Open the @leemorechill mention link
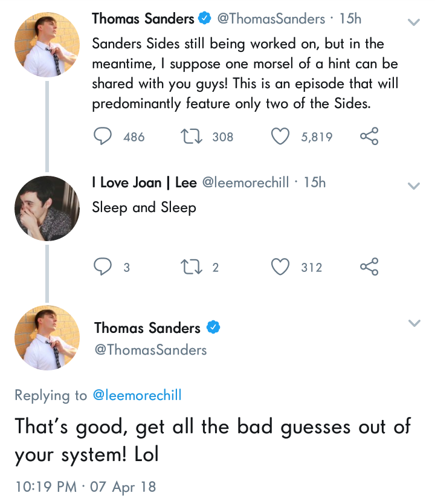 pyautogui.click(x=137, y=396)
